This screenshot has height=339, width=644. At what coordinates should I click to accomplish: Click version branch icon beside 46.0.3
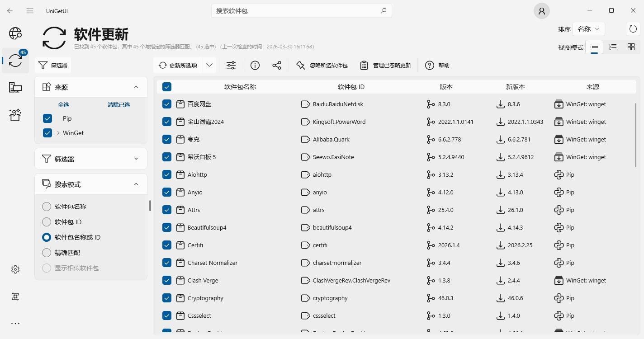tap(431, 298)
